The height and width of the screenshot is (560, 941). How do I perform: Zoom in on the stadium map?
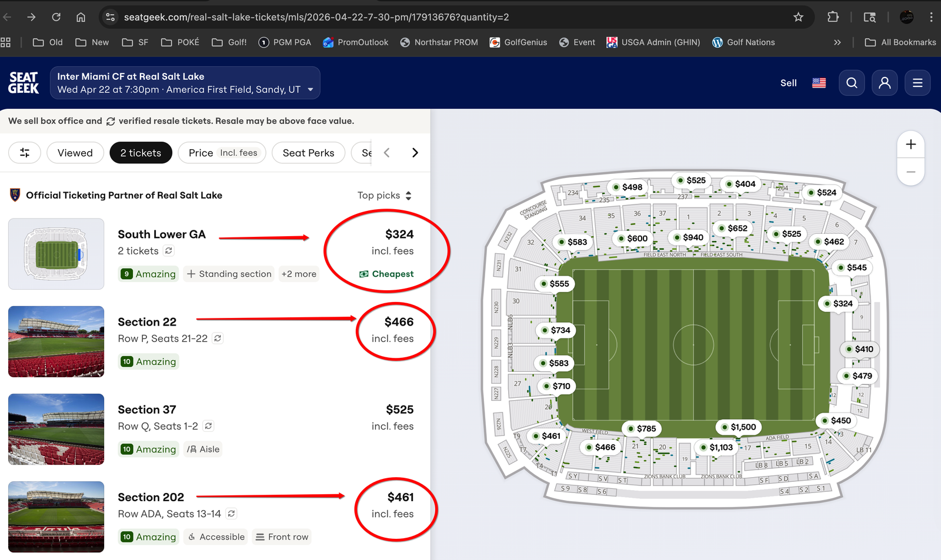[x=910, y=145]
